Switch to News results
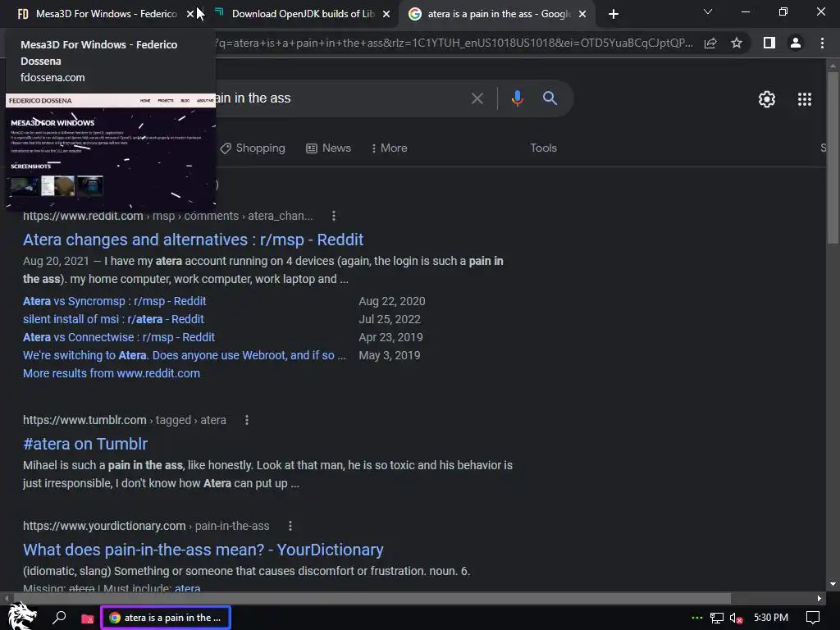Viewport: 840px width, 630px height. pos(328,148)
